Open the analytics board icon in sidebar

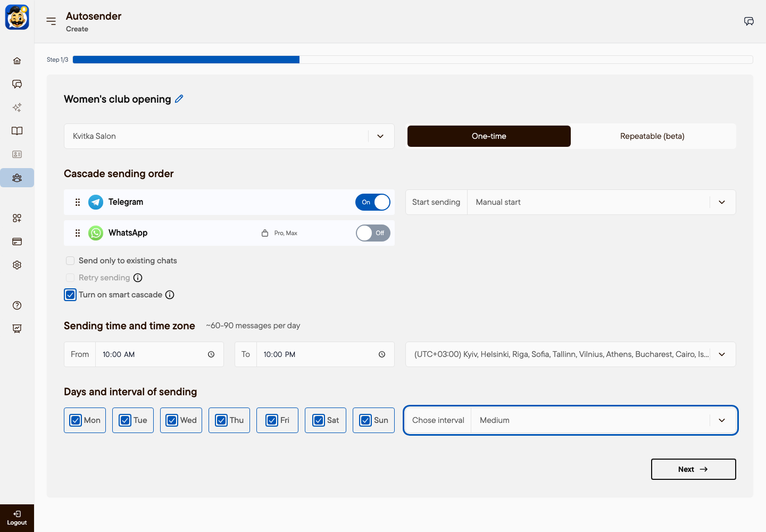(x=17, y=329)
